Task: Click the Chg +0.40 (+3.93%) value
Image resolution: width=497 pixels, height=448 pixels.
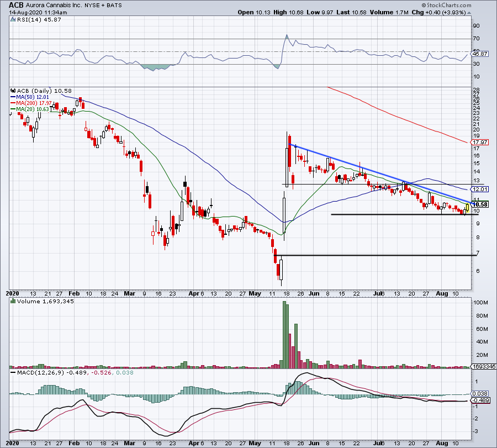Action: pos(438,12)
